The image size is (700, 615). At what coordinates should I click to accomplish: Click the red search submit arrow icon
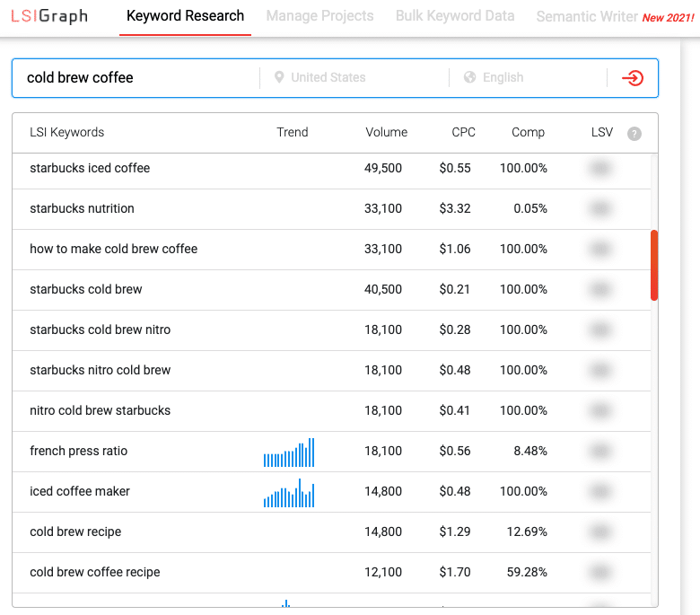tap(633, 78)
